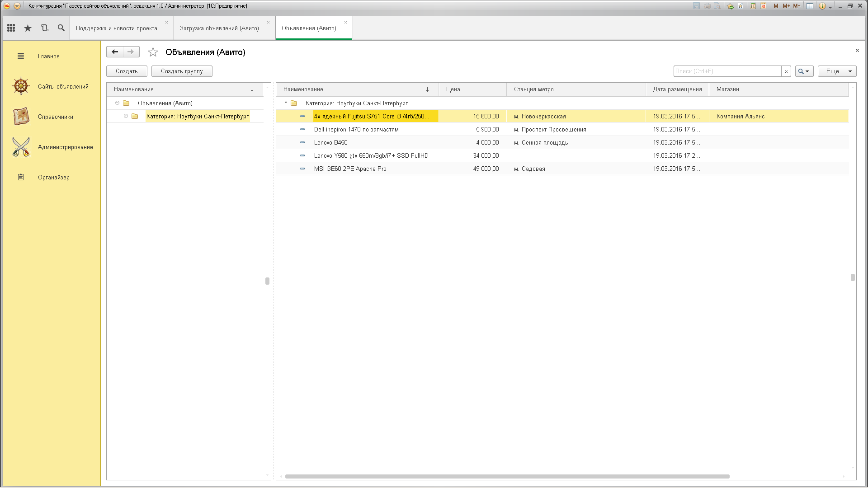Select the 4х ядерный Fujitsu S751 row

coord(562,116)
